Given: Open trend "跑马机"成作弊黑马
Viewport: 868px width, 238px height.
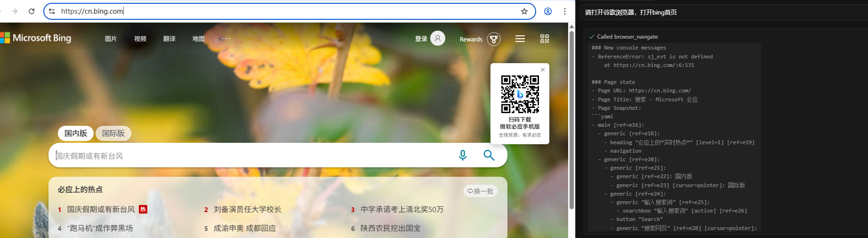Looking at the screenshot, I should click(100, 228).
